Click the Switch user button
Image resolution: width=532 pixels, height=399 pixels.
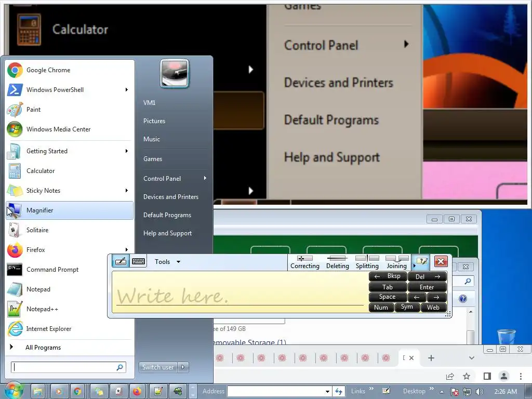coord(158,367)
